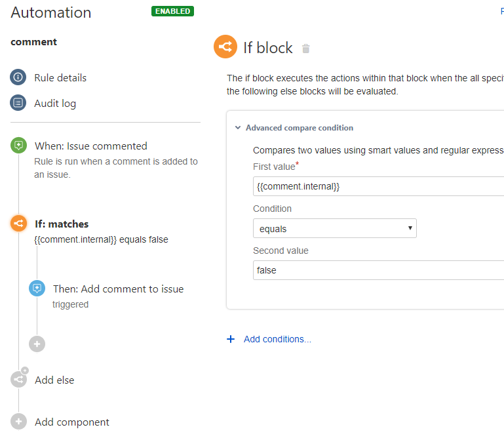Click the Add else label

[54, 380]
